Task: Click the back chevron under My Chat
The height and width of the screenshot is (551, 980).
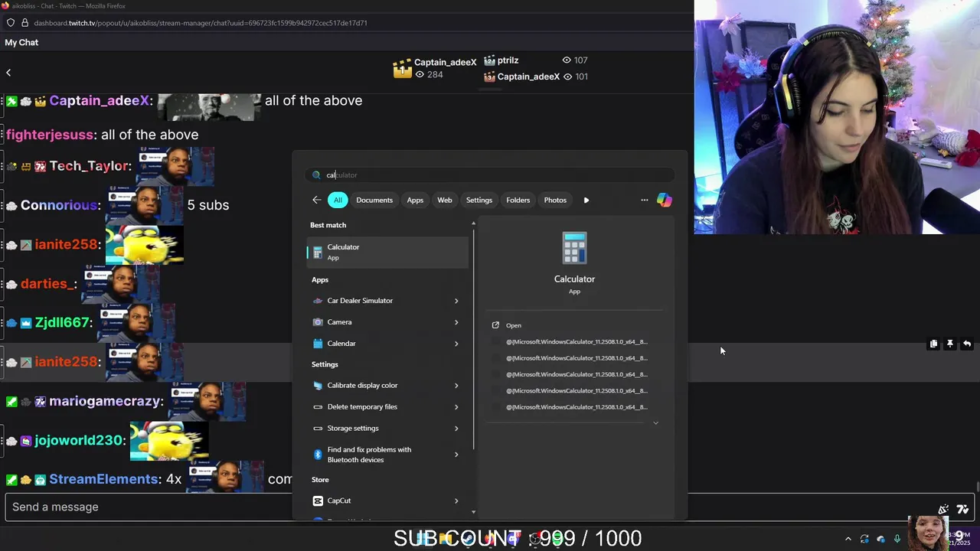Action: [8, 73]
